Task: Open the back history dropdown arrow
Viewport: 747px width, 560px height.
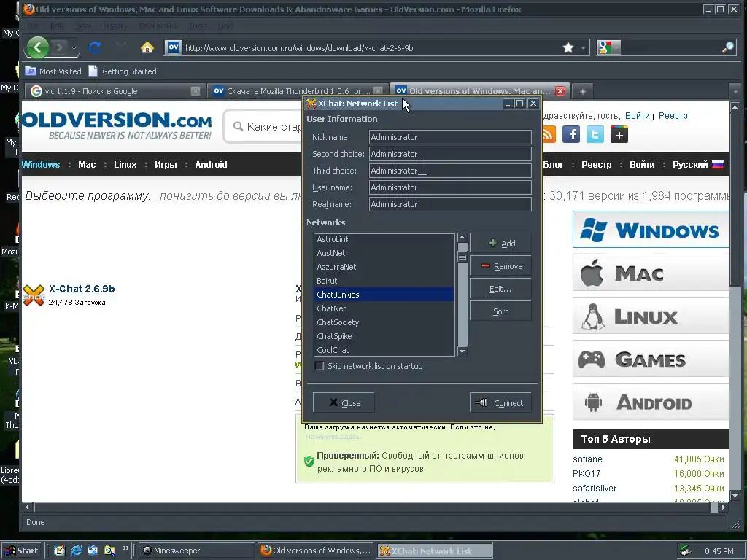Action: pos(74,47)
